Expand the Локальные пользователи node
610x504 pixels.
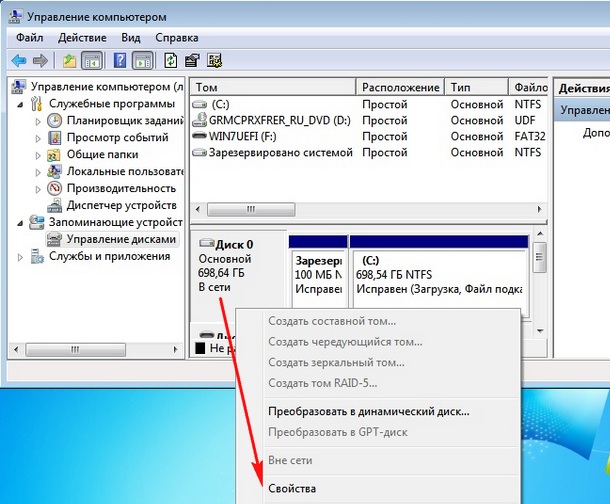coord(38,172)
